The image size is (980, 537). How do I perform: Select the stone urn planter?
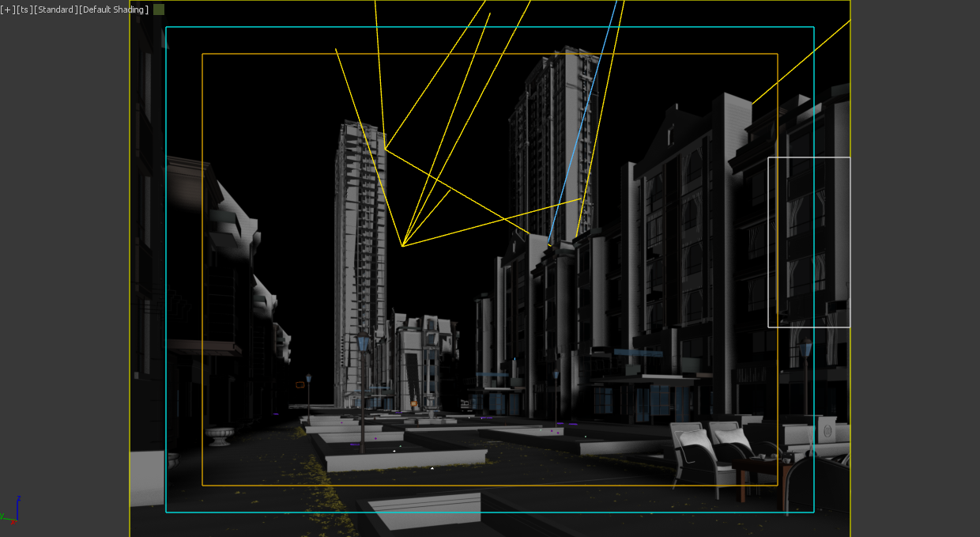[220, 435]
